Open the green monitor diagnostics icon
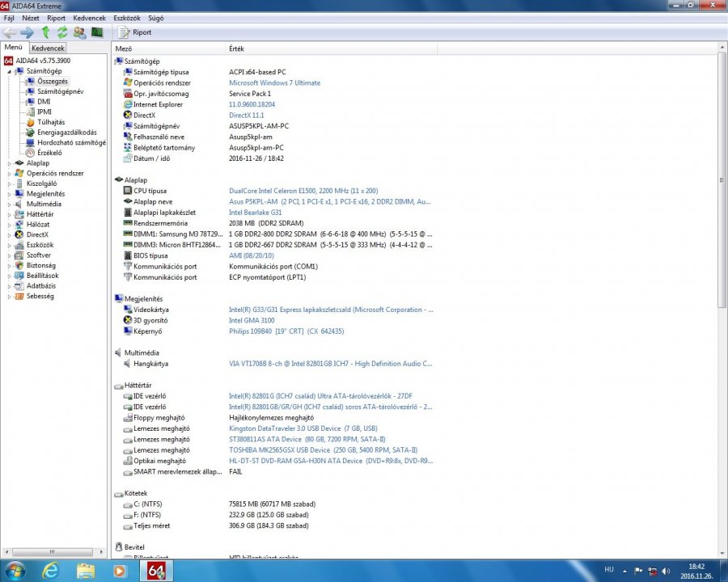Screen dimensions: 728x582 [96, 32]
